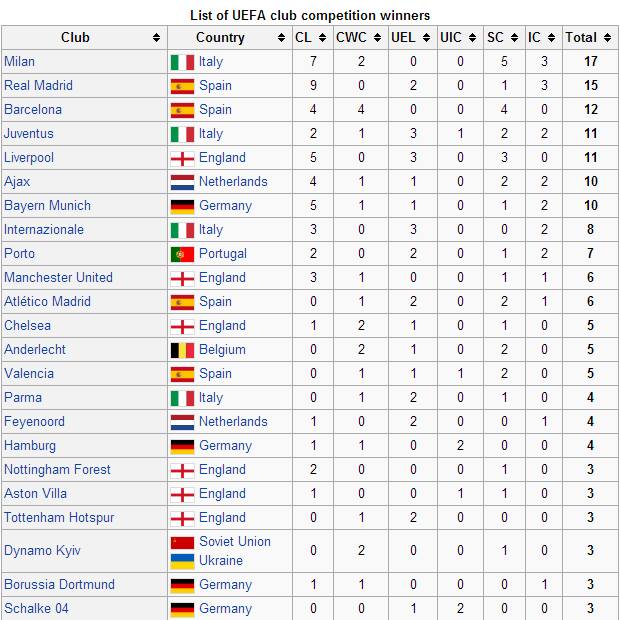
Task: Click Schalke 04 club link
Action: pyautogui.click(x=36, y=608)
